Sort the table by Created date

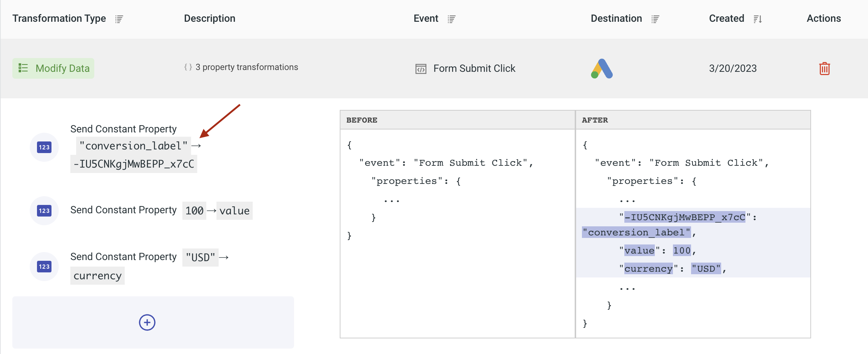tap(757, 19)
